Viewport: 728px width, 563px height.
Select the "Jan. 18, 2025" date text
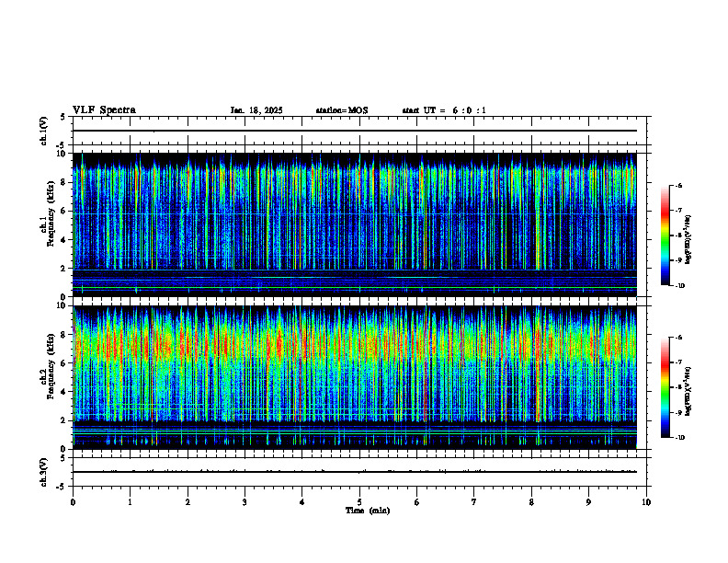[x=256, y=110]
